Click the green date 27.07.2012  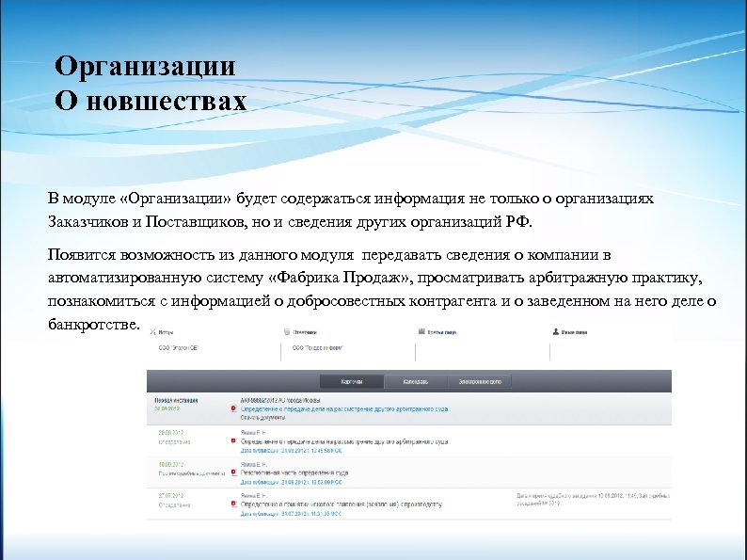tap(171, 496)
